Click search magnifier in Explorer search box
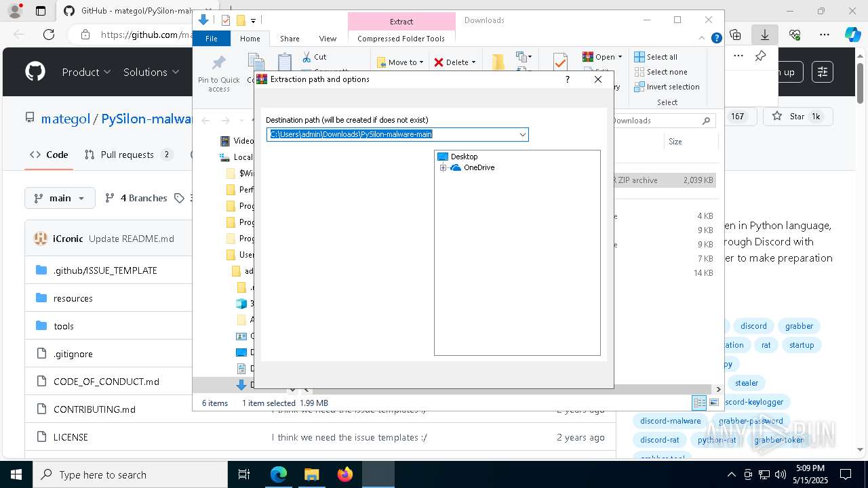The height and width of the screenshot is (488, 868). [707, 121]
